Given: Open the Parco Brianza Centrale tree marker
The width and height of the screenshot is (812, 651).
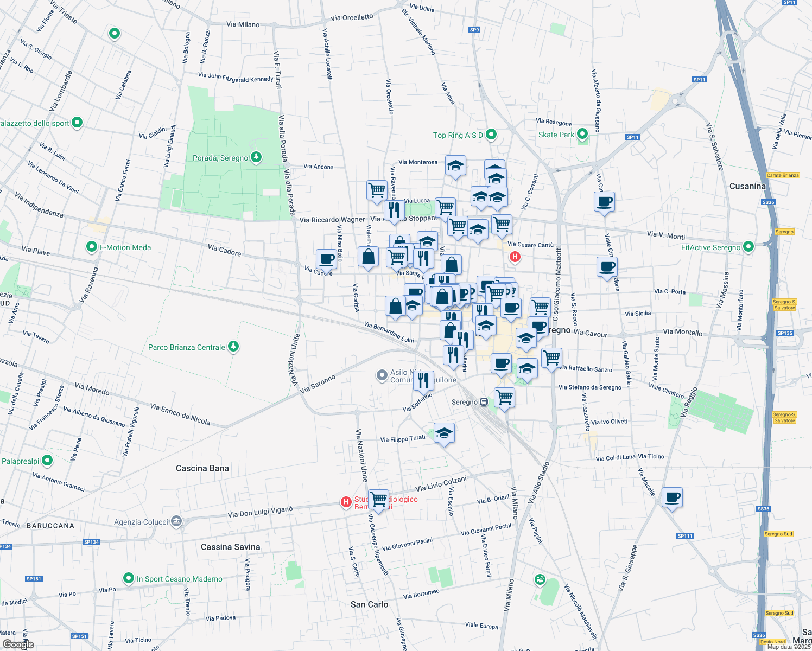Looking at the screenshot, I should coord(233,347).
